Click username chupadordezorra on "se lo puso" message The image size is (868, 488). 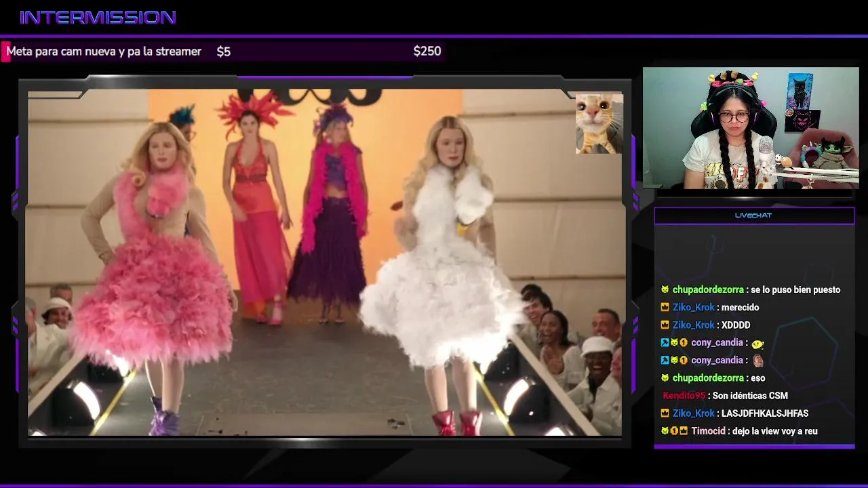[708, 290]
